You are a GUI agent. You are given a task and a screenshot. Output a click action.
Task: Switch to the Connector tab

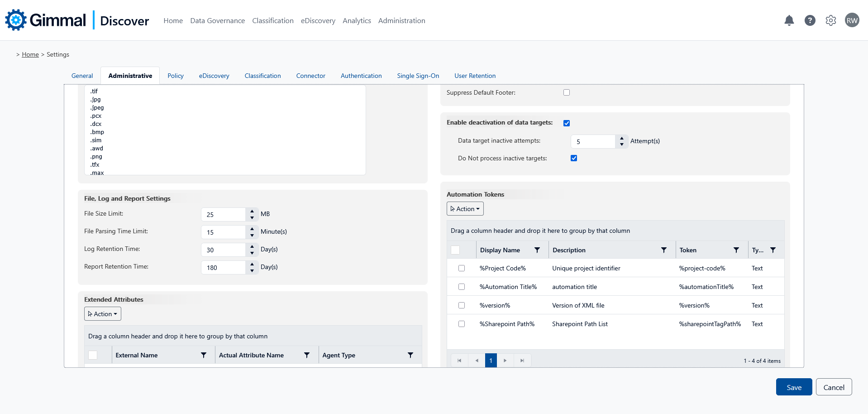310,76
